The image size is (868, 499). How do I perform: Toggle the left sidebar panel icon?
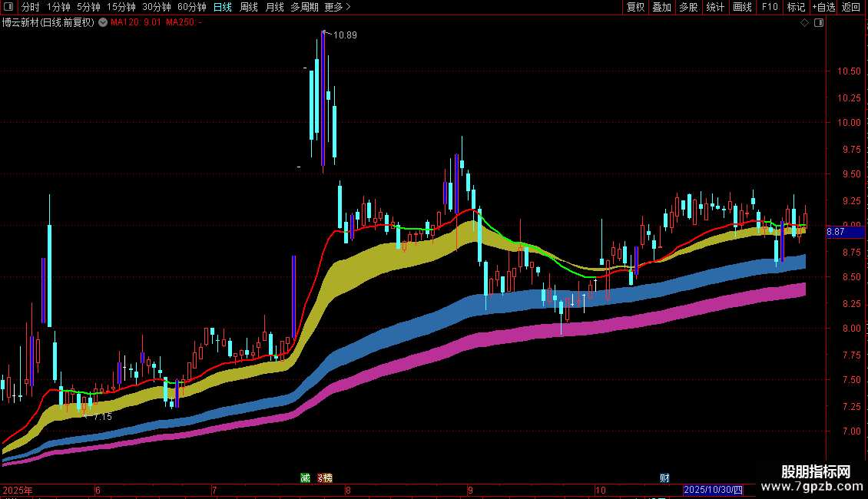tap(8, 7)
